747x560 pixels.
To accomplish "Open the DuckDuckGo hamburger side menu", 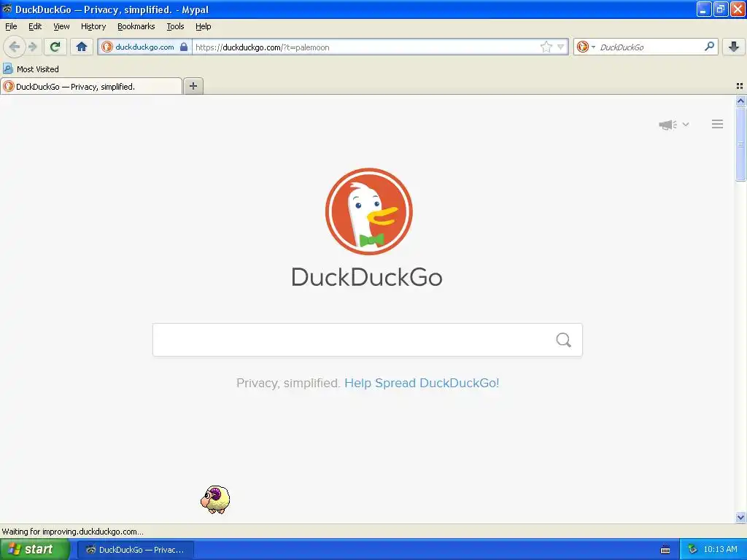I will click(718, 124).
